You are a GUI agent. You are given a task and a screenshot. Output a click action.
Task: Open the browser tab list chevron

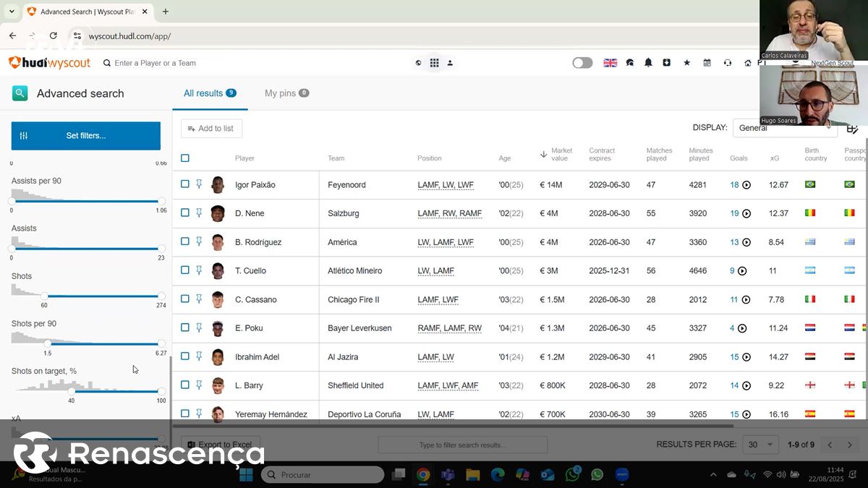click(x=12, y=12)
